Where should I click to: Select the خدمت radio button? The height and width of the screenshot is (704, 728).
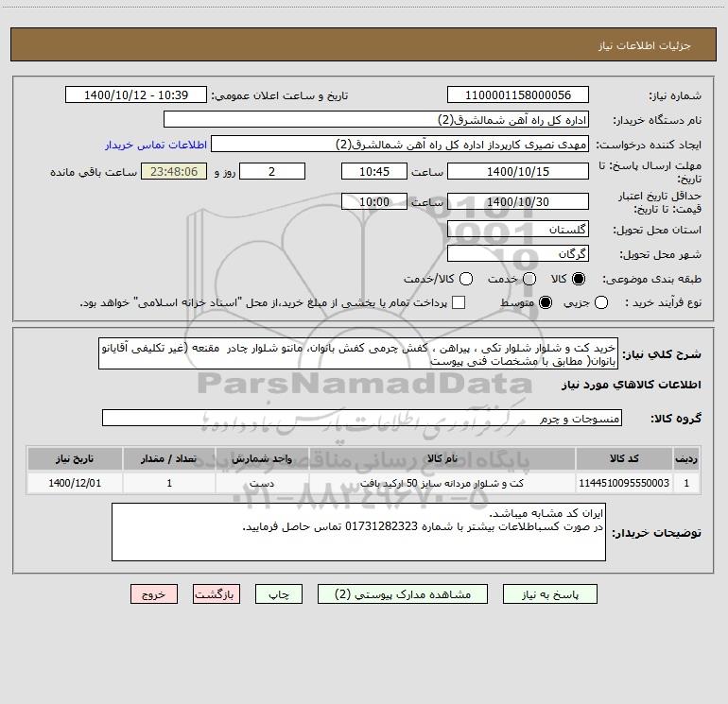(529, 279)
